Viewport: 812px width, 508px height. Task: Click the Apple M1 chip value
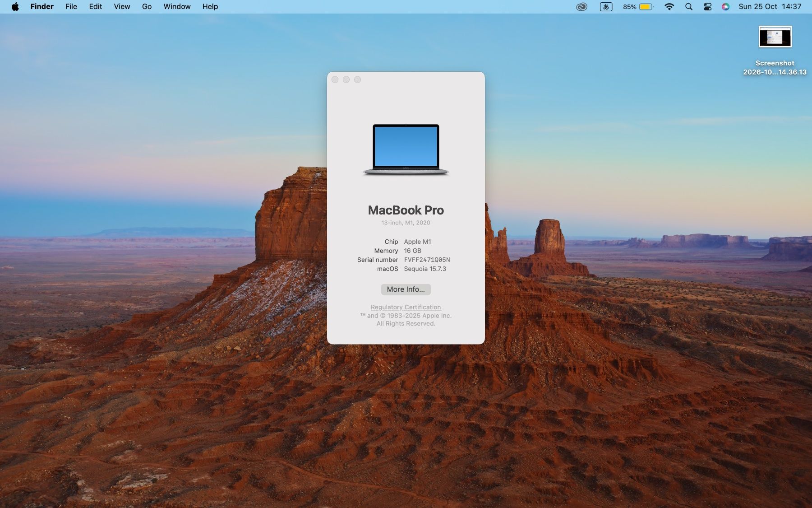(x=417, y=242)
